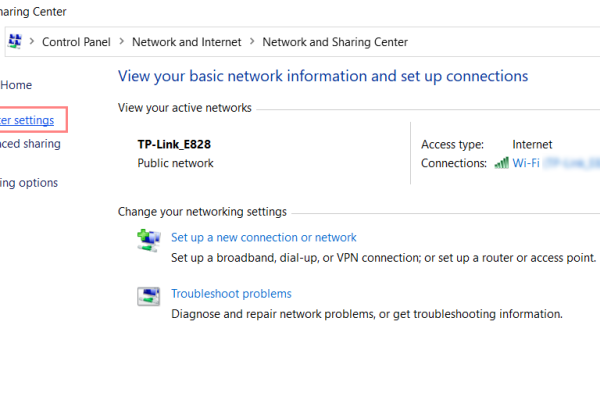Select Network and Sharing Center breadcrumb
This screenshot has width=600, height=400.
click(x=334, y=42)
